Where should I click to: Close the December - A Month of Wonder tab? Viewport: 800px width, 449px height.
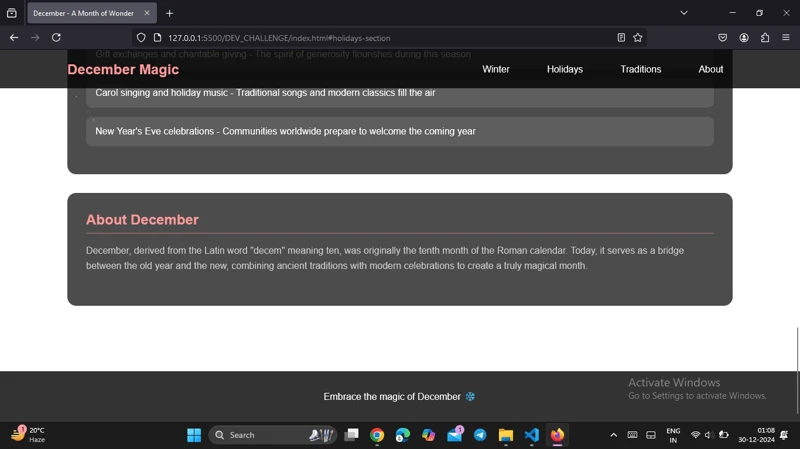pyautogui.click(x=147, y=14)
